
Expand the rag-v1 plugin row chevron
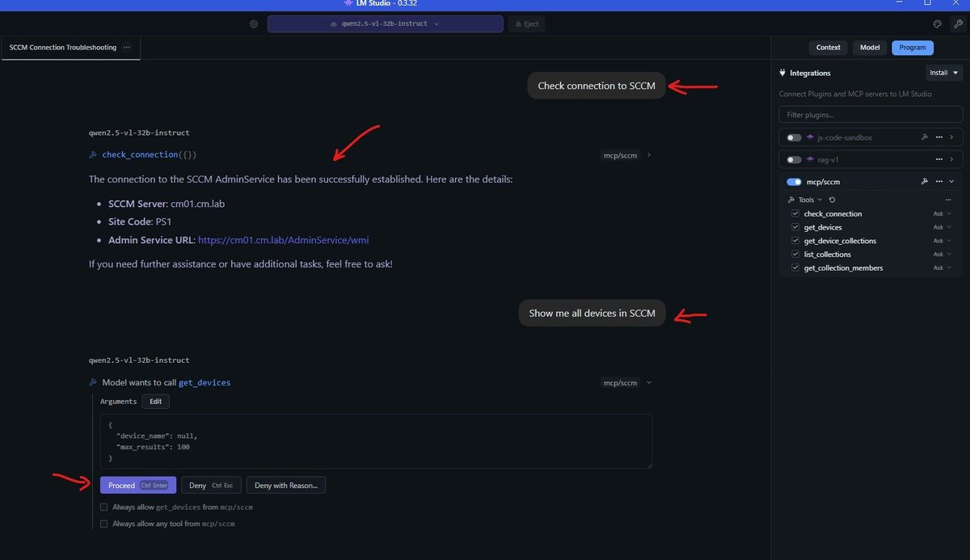point(951,160)
